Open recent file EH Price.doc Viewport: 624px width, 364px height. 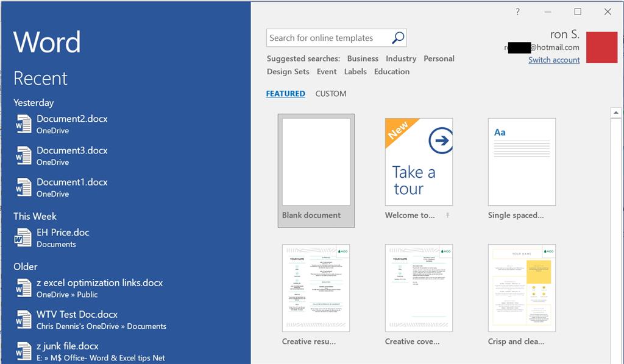pyautogui.click(x=63, y=233)
